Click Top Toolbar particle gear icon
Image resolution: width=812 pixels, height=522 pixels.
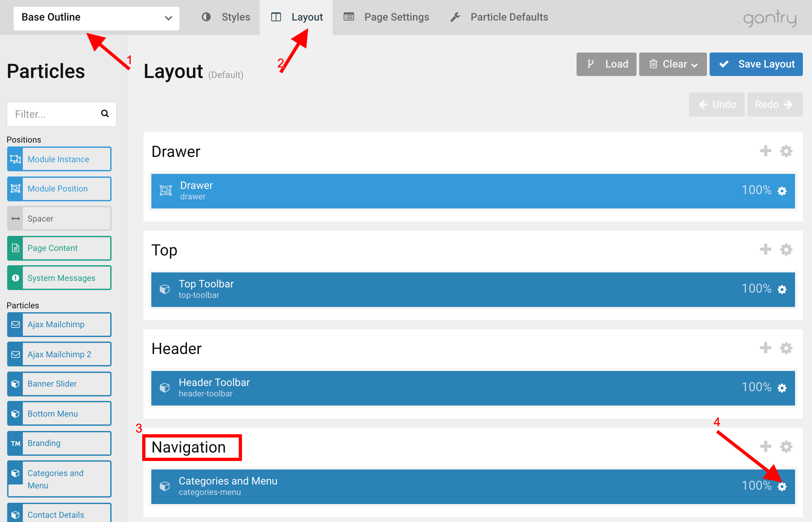[x=782, y=290]
